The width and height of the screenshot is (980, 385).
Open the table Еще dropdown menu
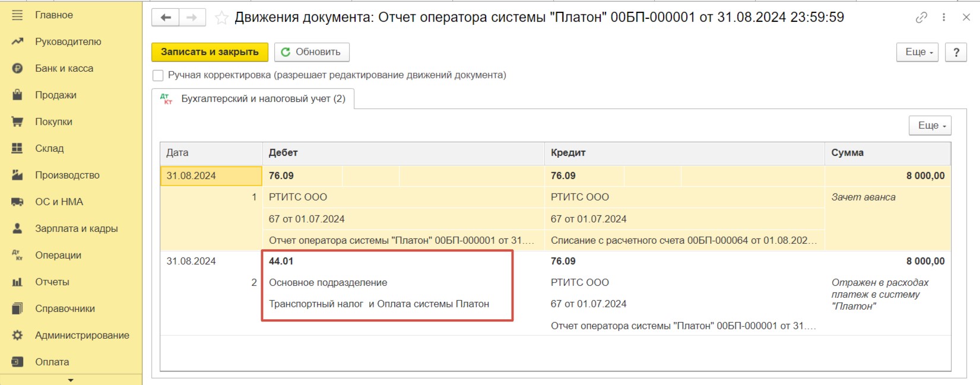930,125
